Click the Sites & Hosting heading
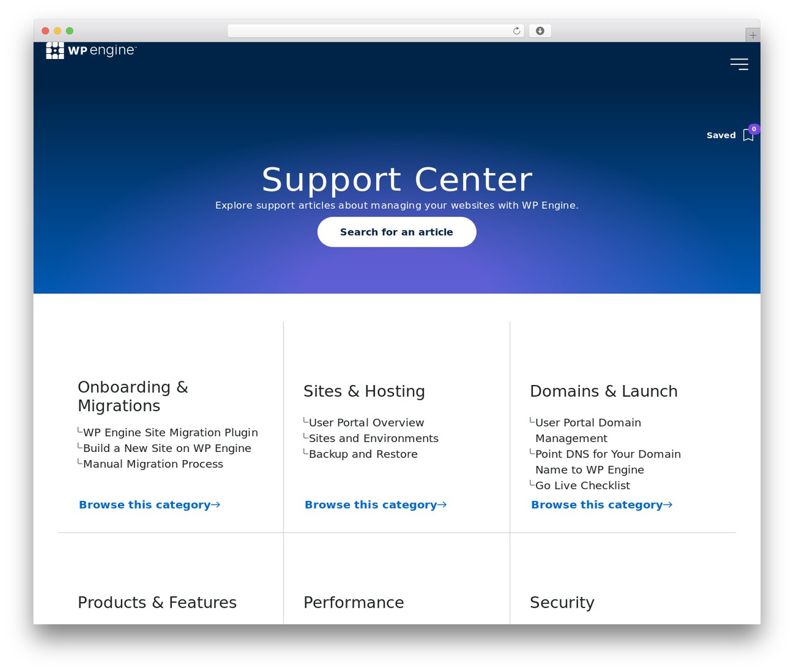The width and height of the screenshot is (794, 672). click(364, 391)
